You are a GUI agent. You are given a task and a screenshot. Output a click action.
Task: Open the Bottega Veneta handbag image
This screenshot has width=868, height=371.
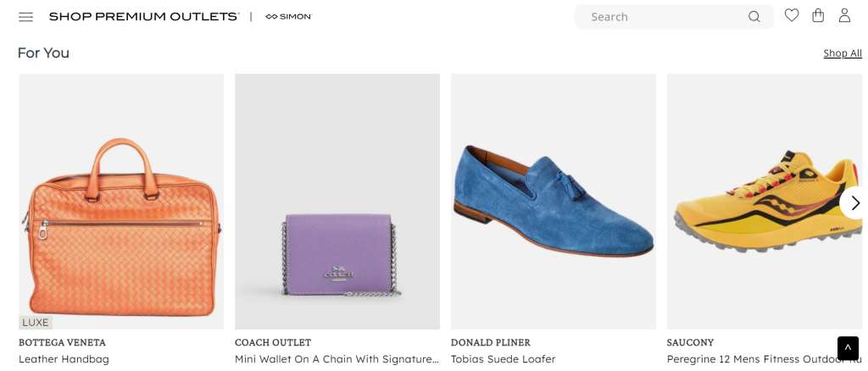point(121,202)
